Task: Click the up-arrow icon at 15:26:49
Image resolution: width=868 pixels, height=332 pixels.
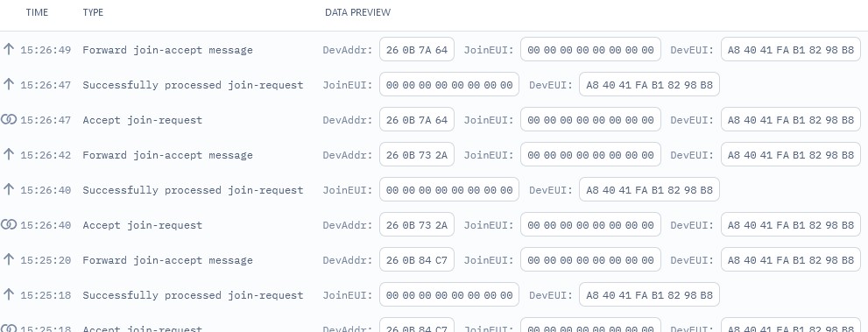Action: coord(8,49)
